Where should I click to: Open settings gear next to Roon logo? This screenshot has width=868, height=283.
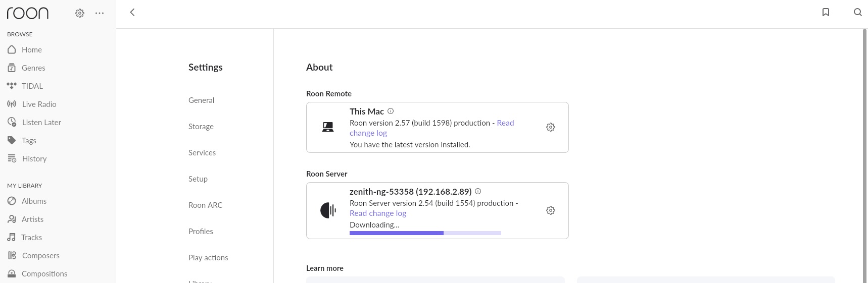pyautogui.click(x=80, y=13)
